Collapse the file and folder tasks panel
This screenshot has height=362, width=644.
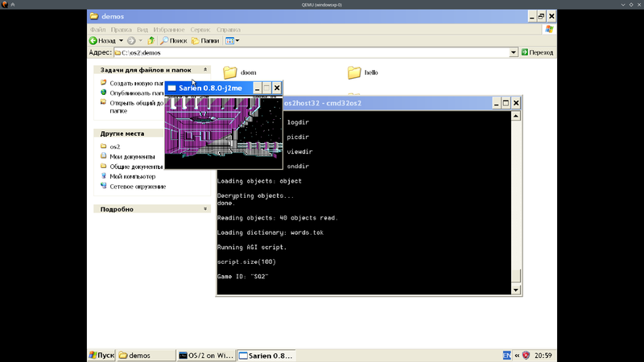pos(205,70)
